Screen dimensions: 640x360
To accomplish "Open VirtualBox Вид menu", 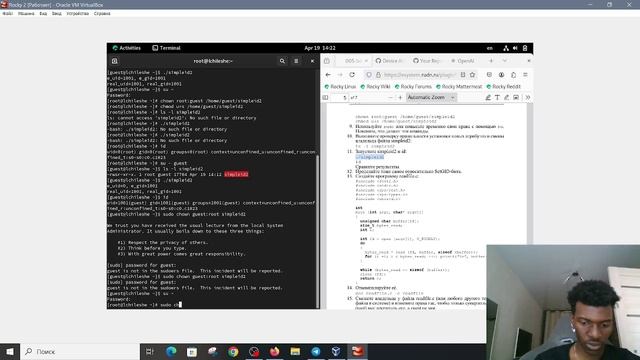I will pos(43,13).
